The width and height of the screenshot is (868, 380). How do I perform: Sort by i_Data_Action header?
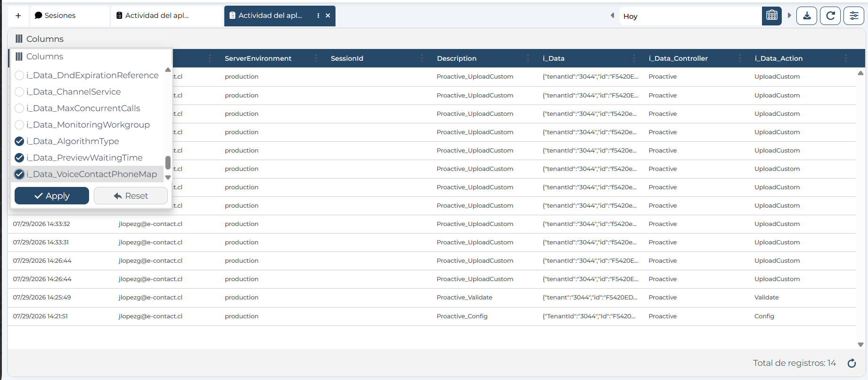[x=778, y=58]
